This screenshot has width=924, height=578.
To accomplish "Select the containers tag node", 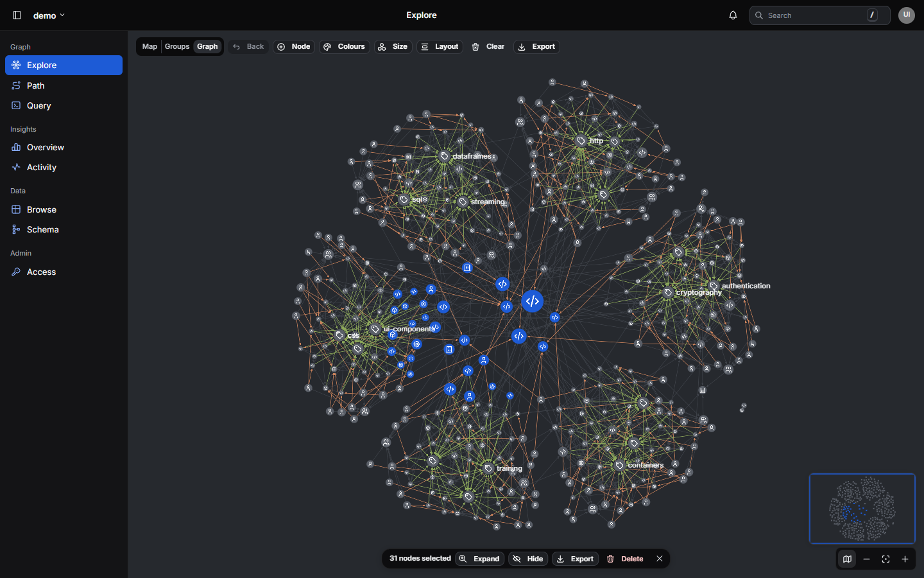I will click(x=619, y=465).
